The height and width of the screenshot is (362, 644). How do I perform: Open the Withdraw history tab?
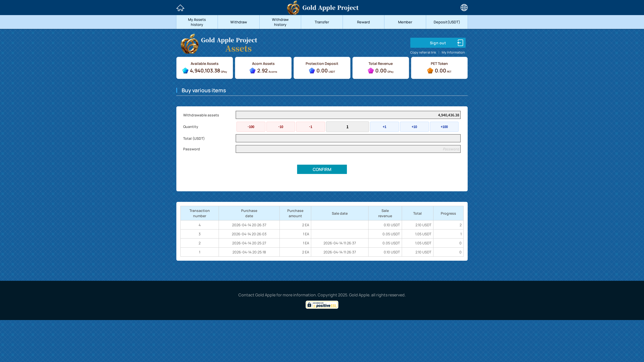(x=280, y=22)
